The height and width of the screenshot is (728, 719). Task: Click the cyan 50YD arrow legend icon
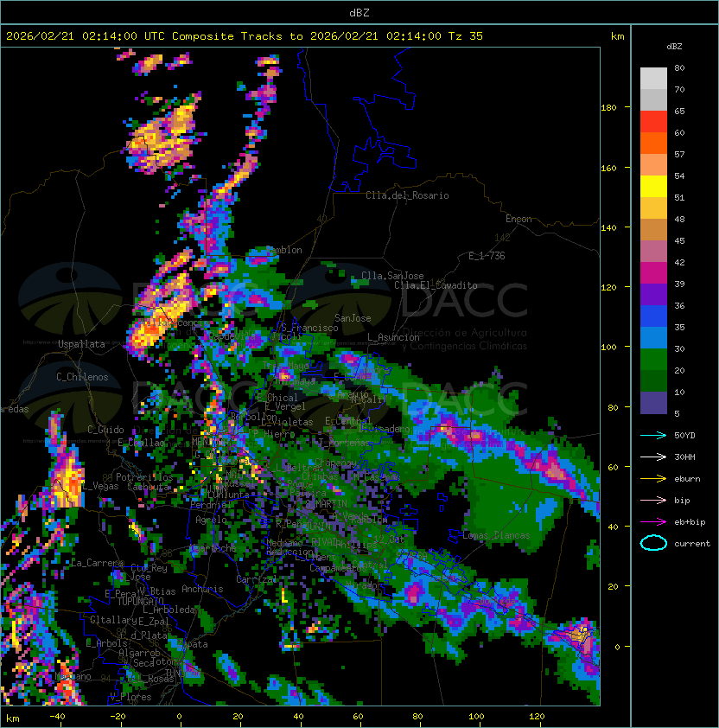(x=653, y=435)
